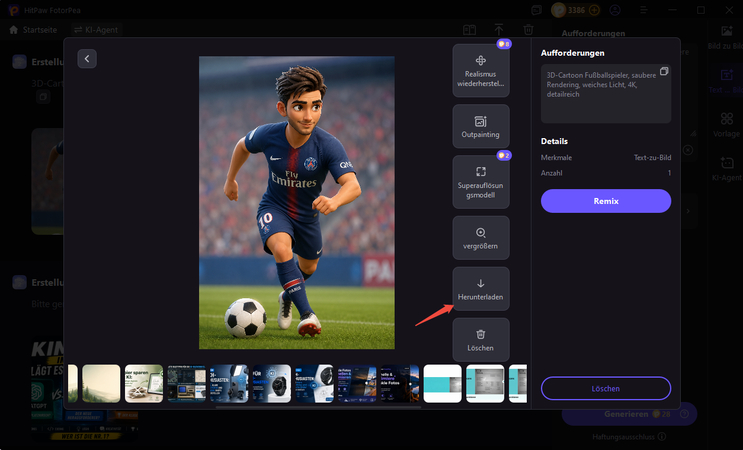Switch to the KI-Agent tab
The width and height of the screenshot is (743, 450).
click(x=96, y=30)
